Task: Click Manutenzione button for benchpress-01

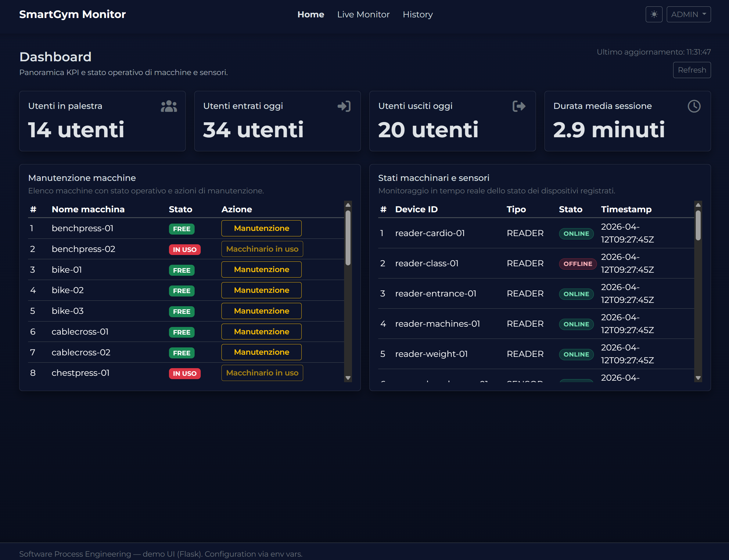Action: [261, 228]
